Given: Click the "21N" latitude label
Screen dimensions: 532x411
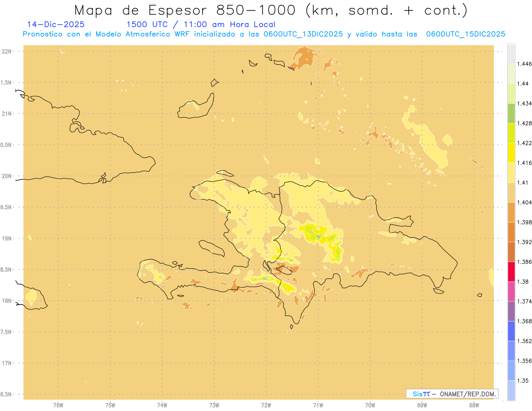Looking at the screenshot, I should tap(7, 114).
